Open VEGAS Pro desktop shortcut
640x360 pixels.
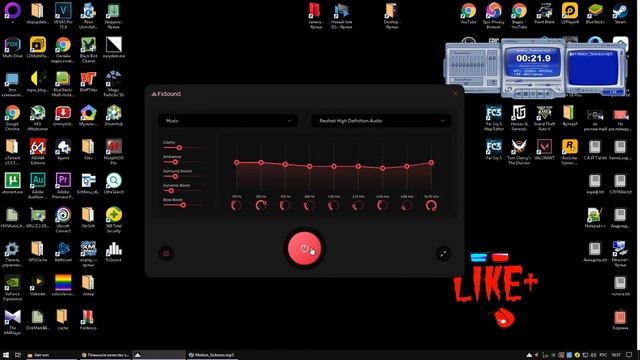[x=63, y=16]
